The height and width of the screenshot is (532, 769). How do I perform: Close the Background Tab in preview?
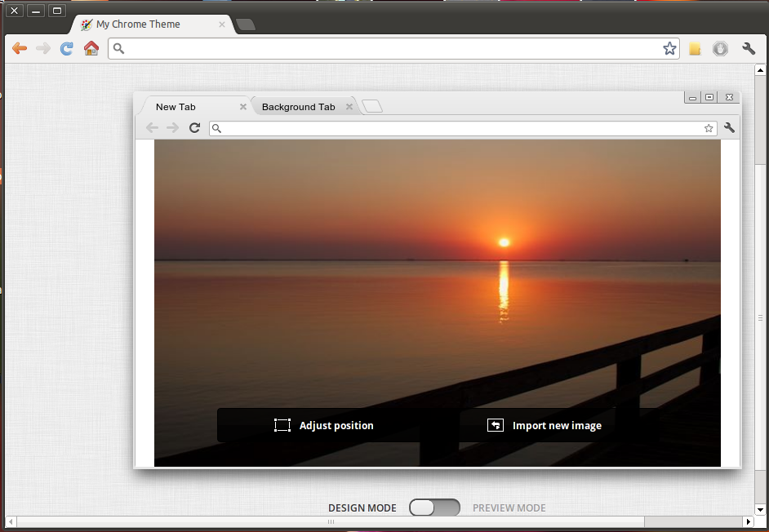pos(349,107)
